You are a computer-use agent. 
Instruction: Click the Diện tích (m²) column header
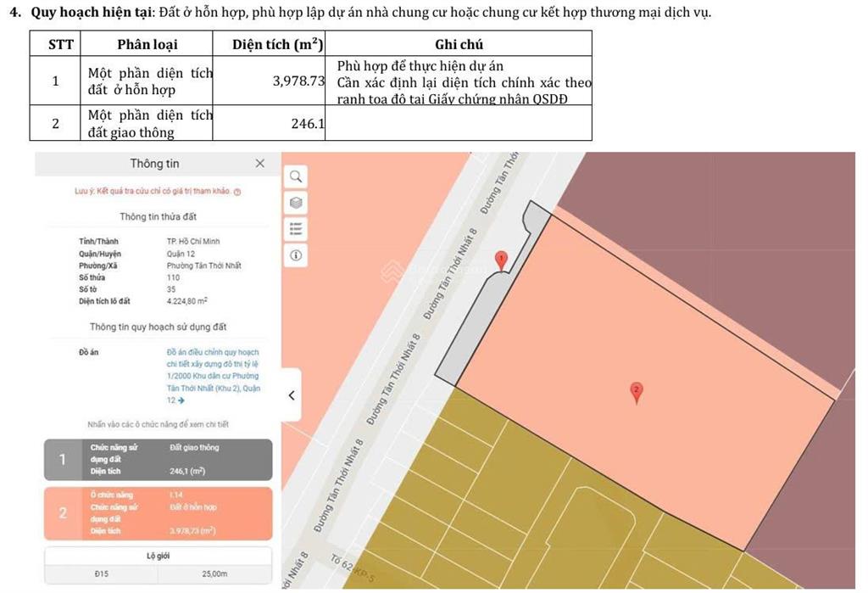(x=269, y=44)
